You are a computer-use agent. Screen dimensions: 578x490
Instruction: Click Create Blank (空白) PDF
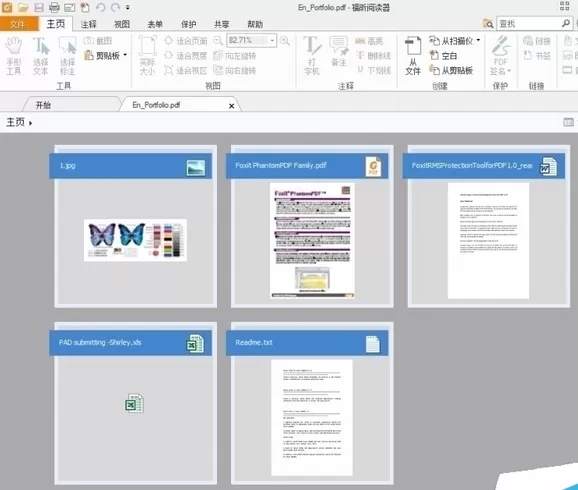[443, 56]
